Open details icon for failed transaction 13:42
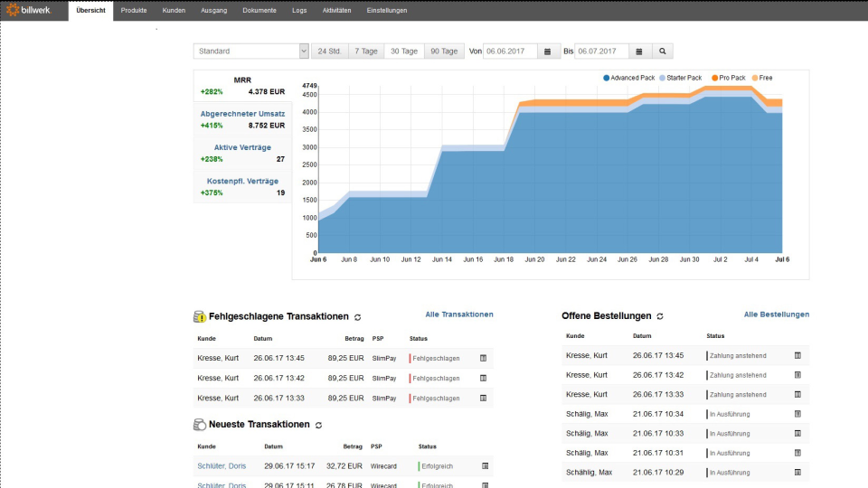868x488 pixels. (x=483, y=379)
